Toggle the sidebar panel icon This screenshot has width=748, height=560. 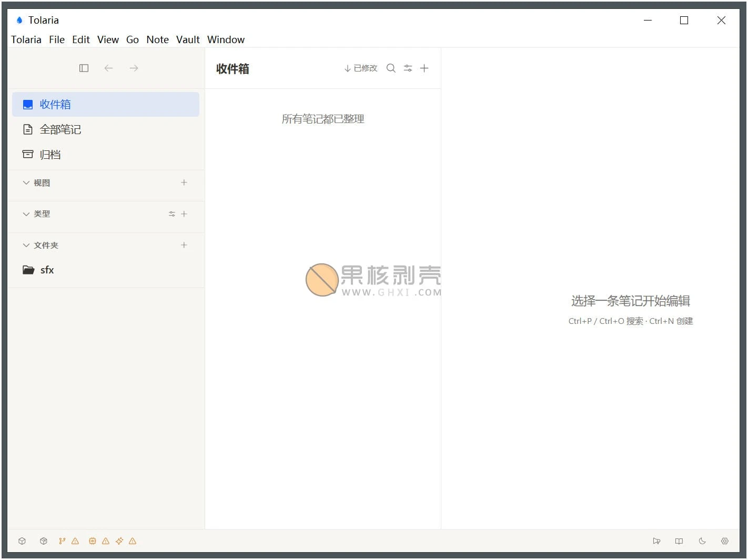(84, 68)
